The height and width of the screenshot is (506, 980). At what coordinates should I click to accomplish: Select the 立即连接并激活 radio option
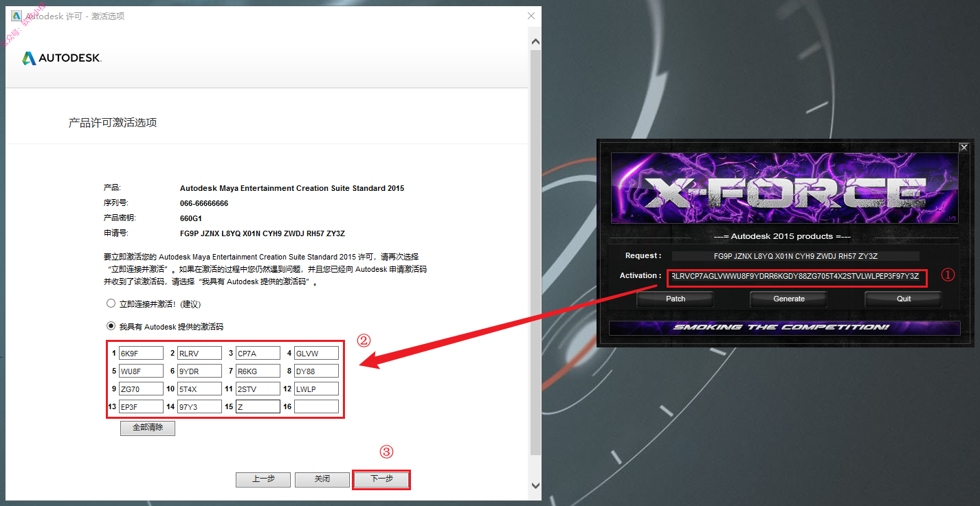tap(111, 303)
